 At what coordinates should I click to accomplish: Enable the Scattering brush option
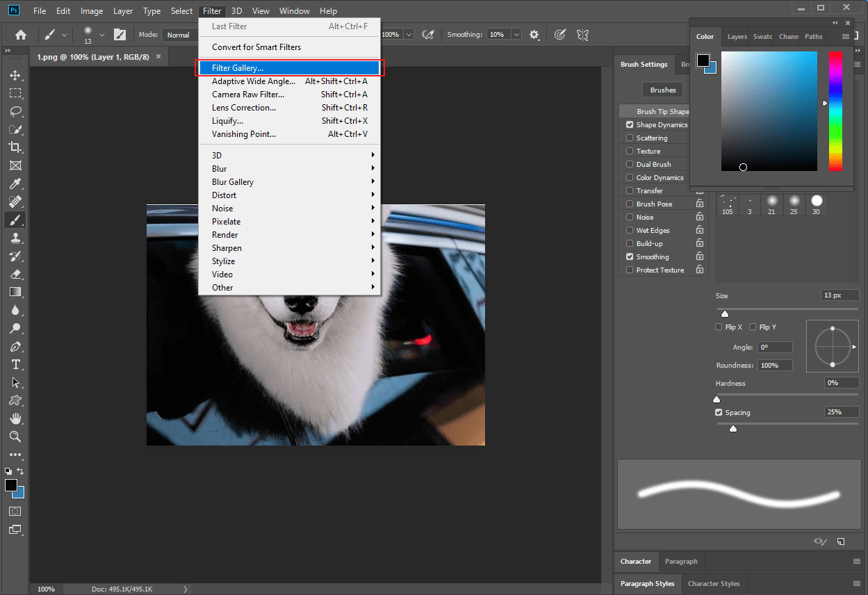[631, 138]
